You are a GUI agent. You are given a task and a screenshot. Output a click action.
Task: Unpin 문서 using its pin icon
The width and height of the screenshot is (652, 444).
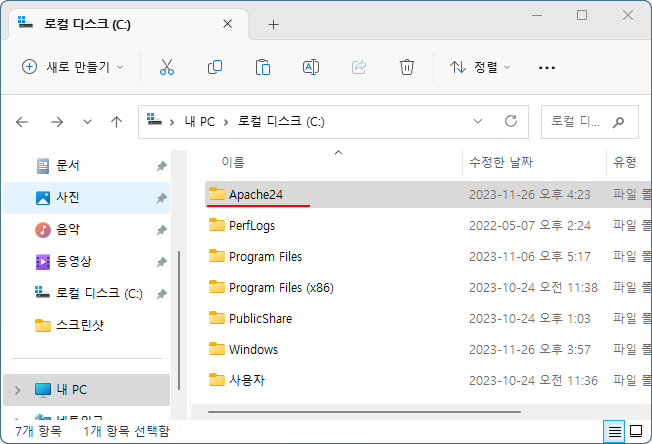point(161,166)
